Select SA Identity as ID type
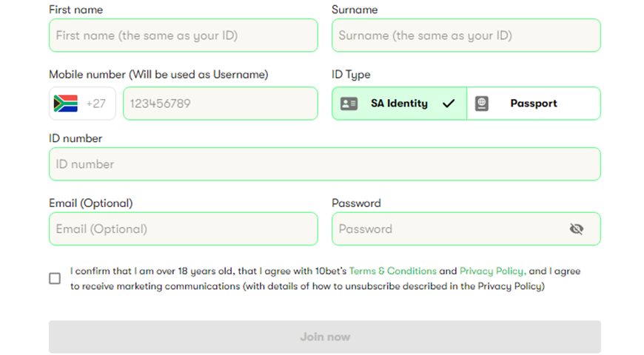The width and height of the screenshot is (644, 355). click(x=399, y=104)
